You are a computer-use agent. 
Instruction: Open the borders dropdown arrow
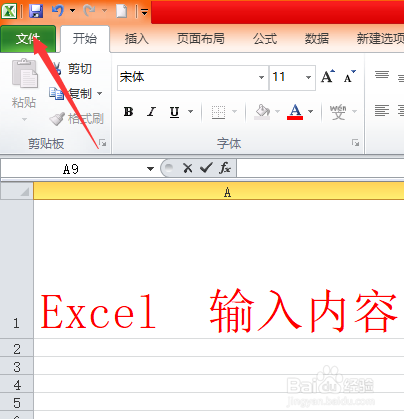[234, 112]
